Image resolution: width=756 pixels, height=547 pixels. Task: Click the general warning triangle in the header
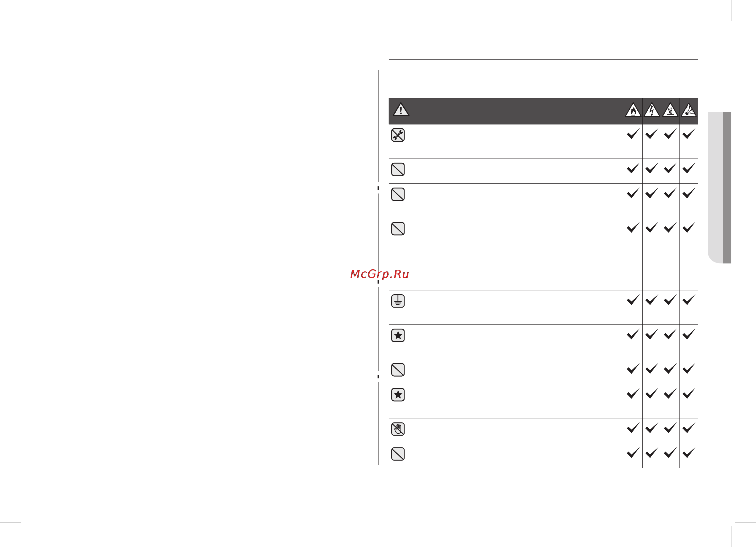[x=401, y=109]
